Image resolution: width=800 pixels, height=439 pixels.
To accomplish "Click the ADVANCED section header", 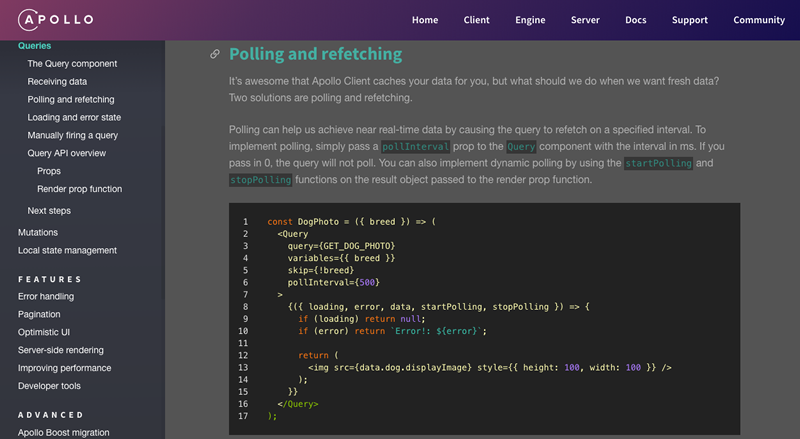I will [x=51, y=415].
